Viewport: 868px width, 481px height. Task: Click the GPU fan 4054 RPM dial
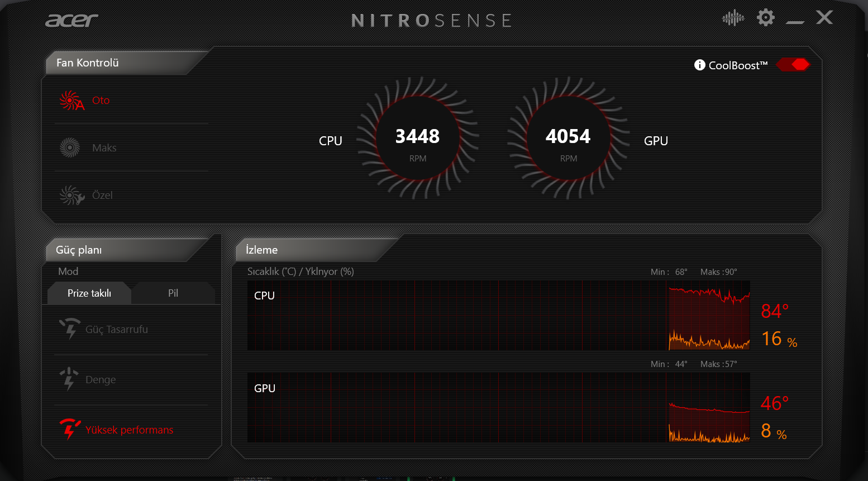click(x=569, y=138)
